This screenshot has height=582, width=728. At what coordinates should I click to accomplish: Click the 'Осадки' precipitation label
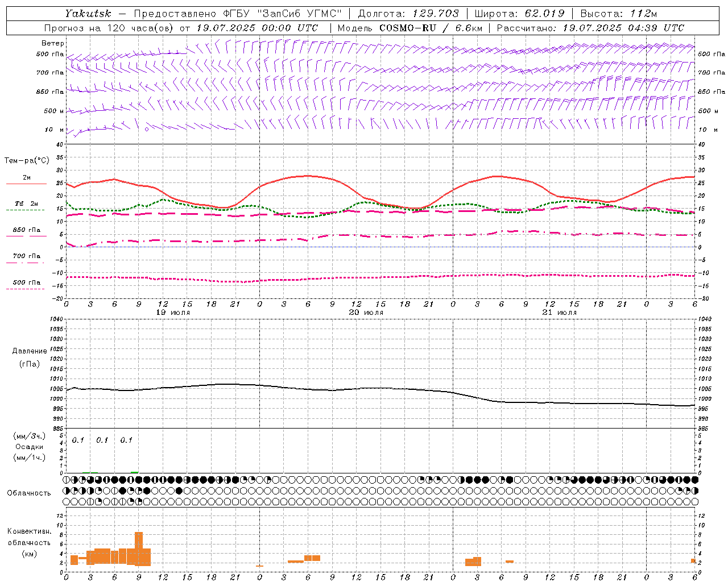point(30,447)
